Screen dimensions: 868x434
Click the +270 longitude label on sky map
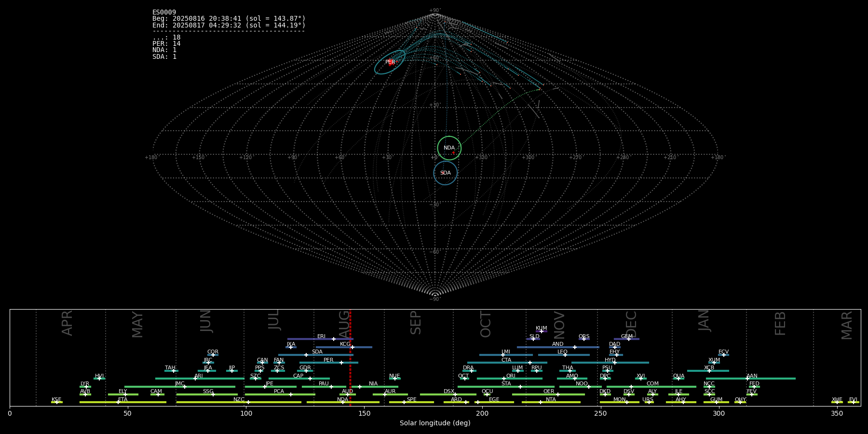pos(575,158)
